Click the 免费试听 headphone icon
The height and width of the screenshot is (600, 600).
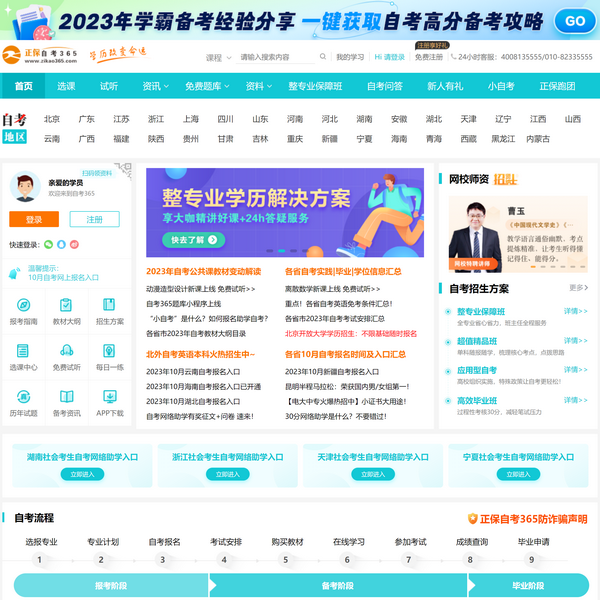66,351
